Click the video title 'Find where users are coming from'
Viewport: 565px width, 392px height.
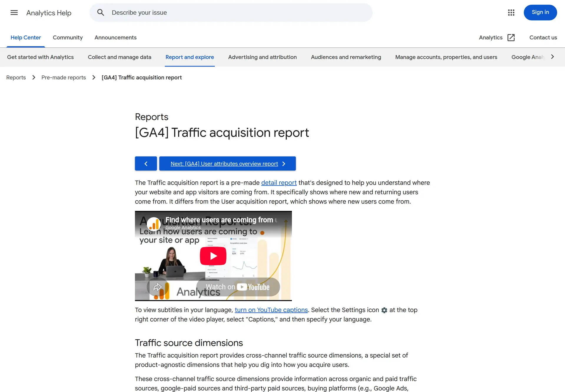219,220
